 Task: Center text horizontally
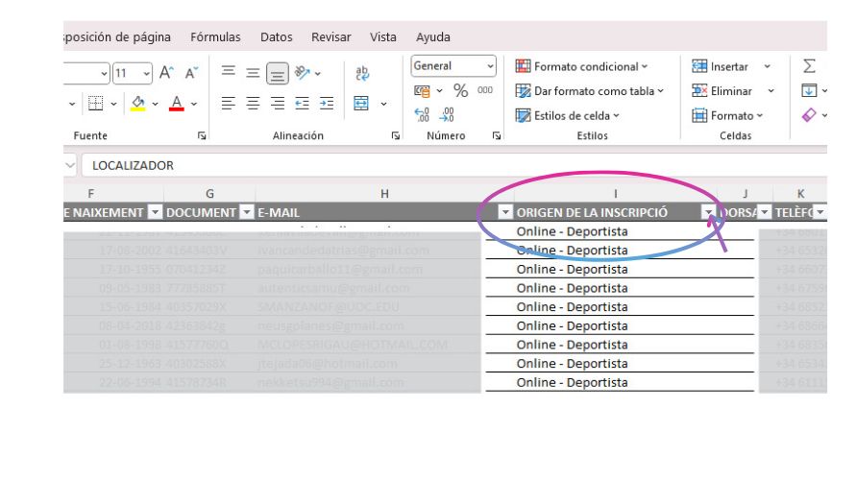point(253,103)
